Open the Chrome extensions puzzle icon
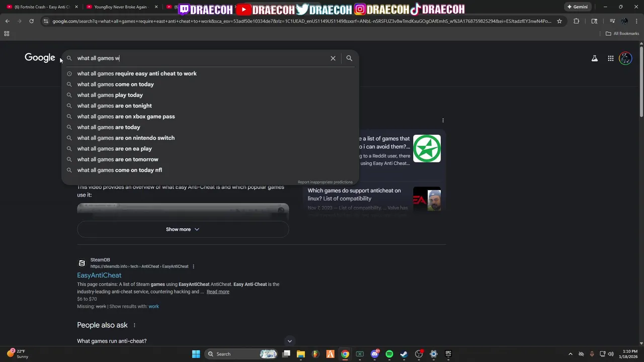The height and width of the screenshot is (362, 644). (x=577, y=21)
